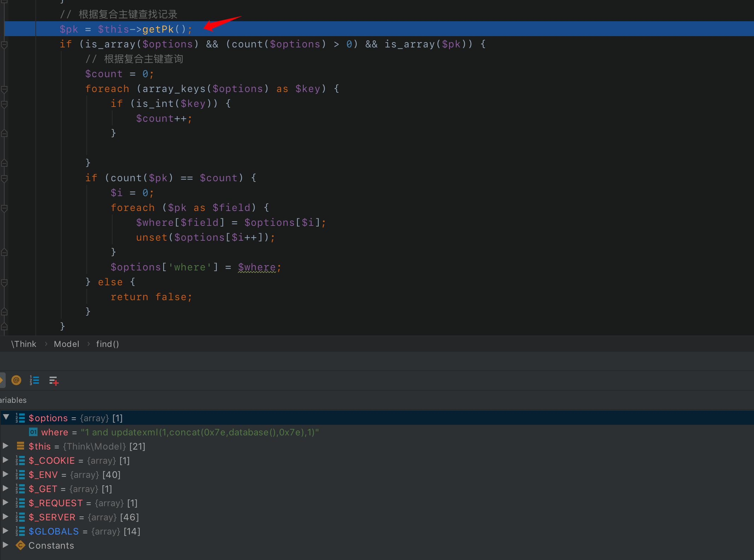
Task: Toggle fold marker beside the if is_array line
Action: click(x=4, y=45)
